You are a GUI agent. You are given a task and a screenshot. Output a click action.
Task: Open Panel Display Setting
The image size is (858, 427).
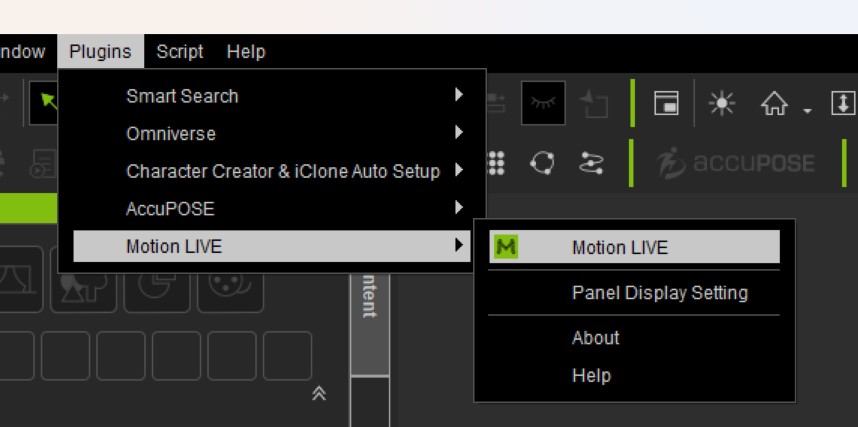(x=659, y=293)
